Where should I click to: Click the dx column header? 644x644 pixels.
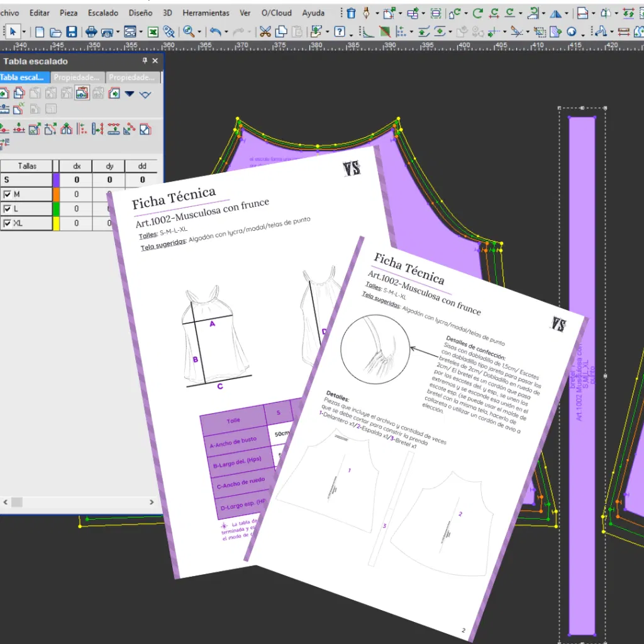tap(77, 166)
